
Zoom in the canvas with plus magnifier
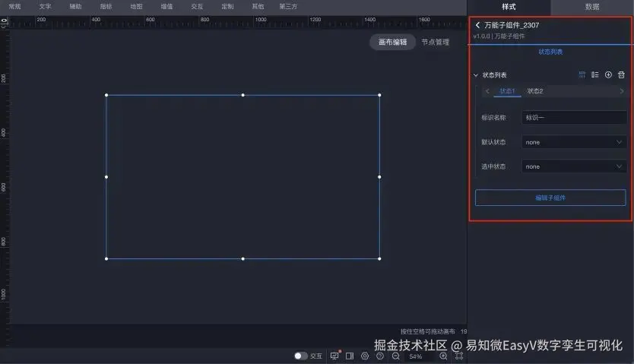pyautogui.click(x=443, y=356)
